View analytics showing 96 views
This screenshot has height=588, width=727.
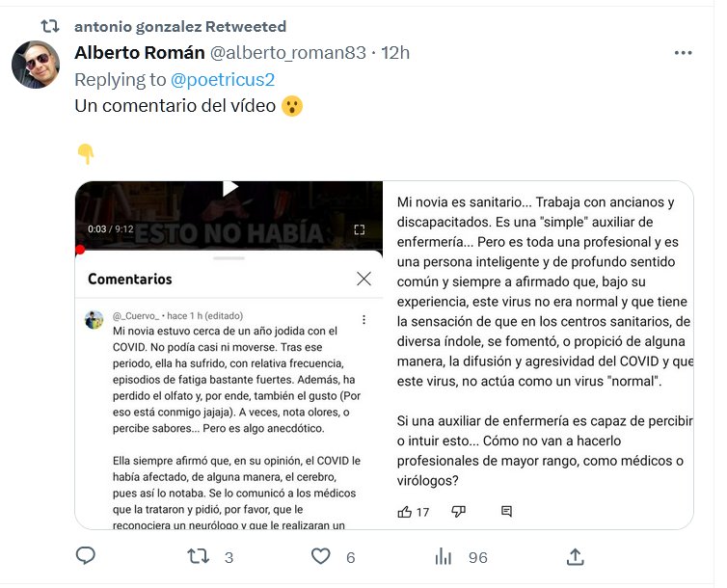click(x=444, y=556)
